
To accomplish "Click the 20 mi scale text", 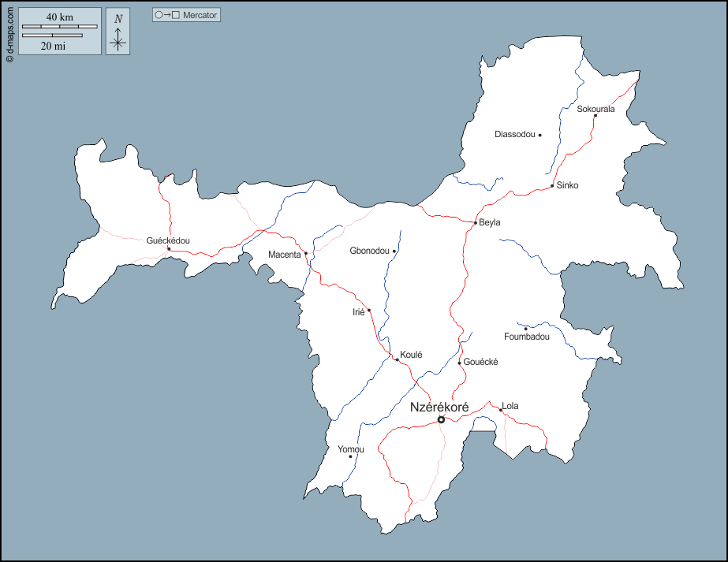I will pyautogui.click(x=53, y=46).
